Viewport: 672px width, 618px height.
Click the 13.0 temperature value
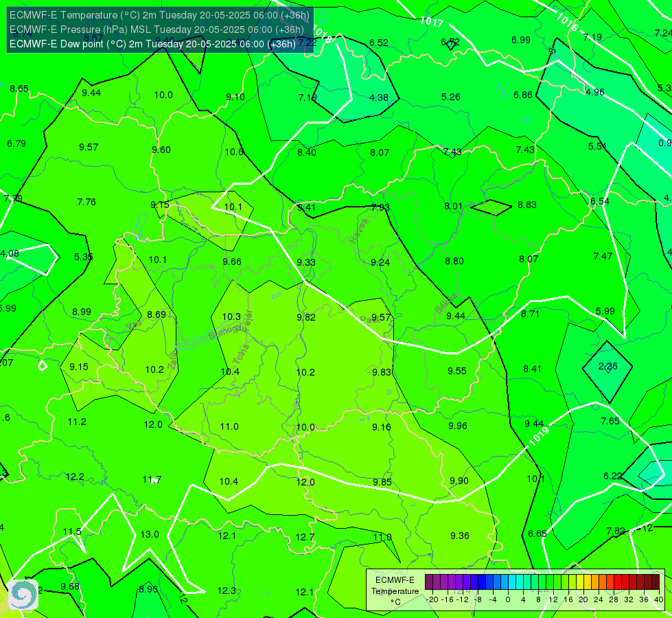pos(150,534)
